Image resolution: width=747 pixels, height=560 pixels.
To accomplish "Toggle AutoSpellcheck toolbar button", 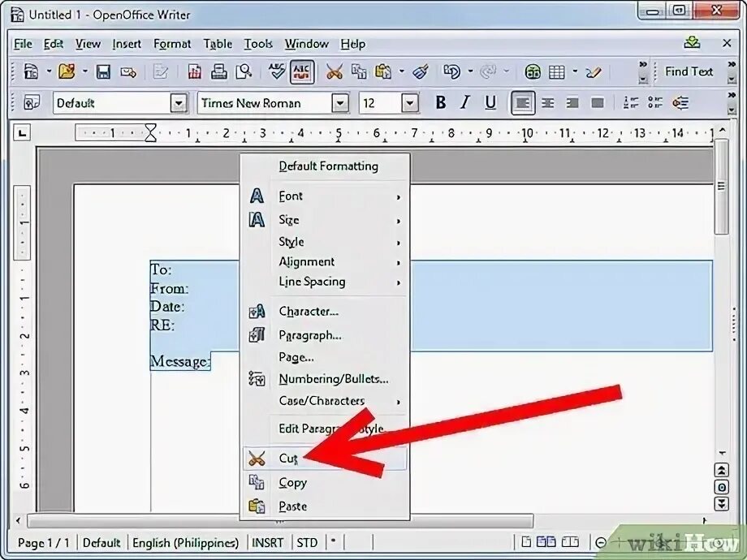I will 302,72.
